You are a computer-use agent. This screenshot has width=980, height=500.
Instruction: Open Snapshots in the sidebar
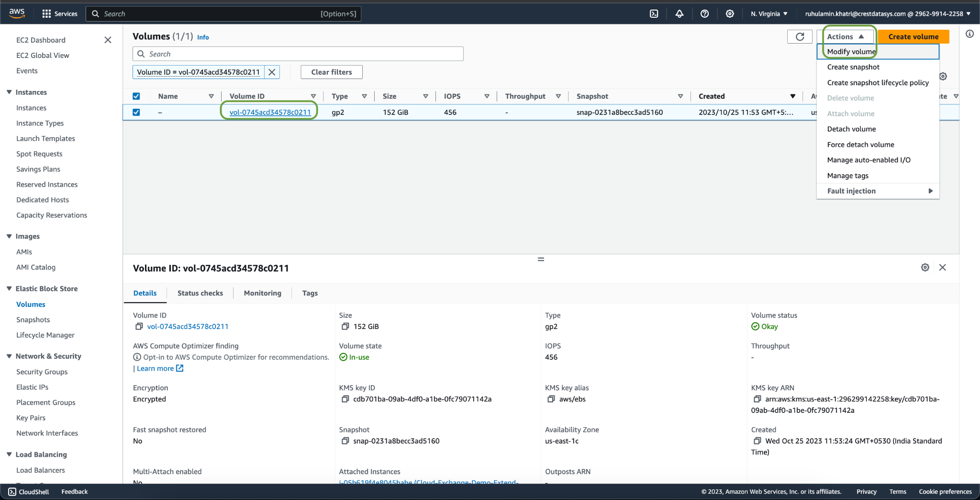[x=33, y=319]
